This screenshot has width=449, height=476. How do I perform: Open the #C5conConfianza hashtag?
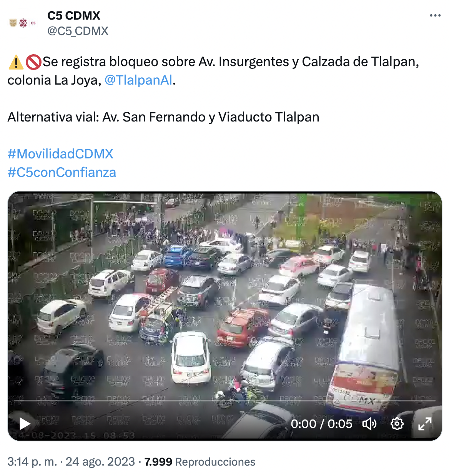point(62,172)
